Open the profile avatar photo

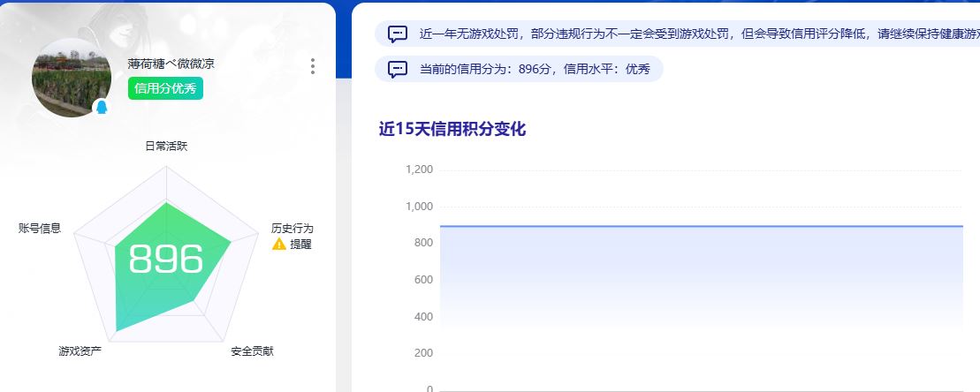(71, 78)
